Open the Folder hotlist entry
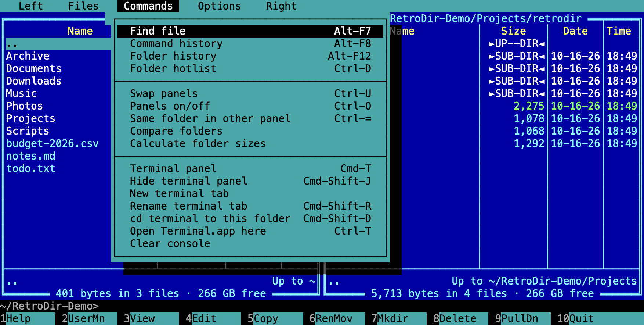 point(250,69)
